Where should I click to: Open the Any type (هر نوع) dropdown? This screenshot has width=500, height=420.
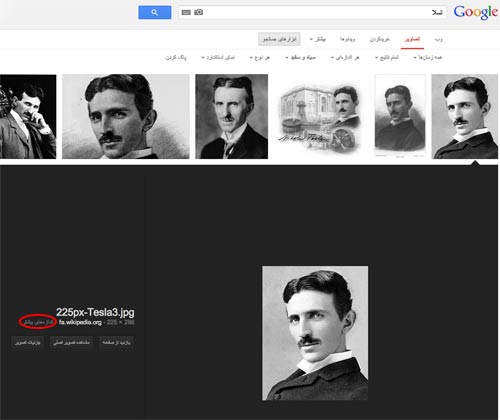coord(260,57)
